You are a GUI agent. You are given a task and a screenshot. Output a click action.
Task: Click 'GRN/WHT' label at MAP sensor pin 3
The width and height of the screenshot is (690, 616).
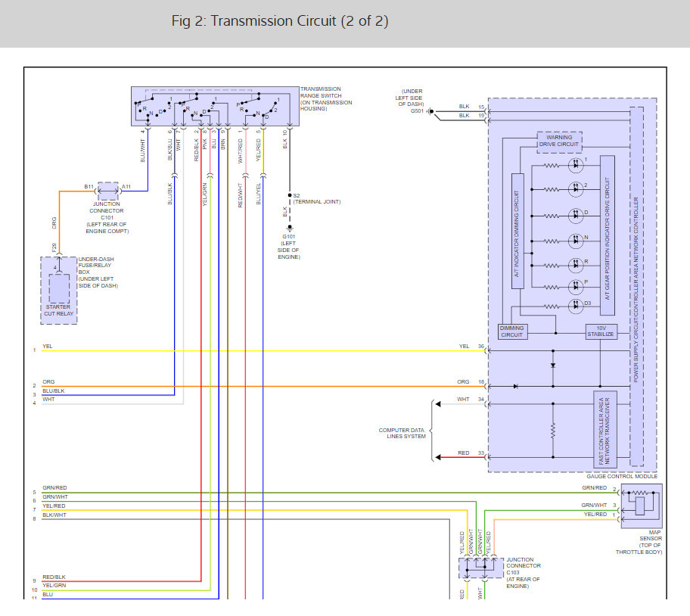pos(594,505)
